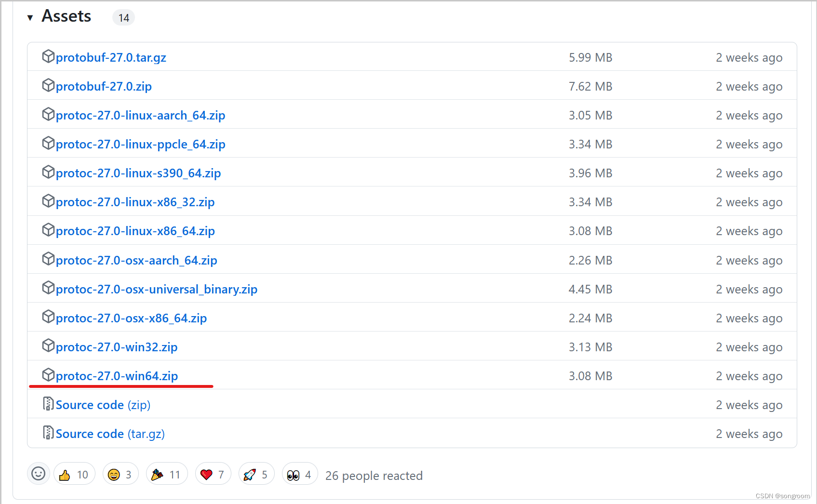The height and width of the screenshot is (504, 817).
Task: Download Source code (tar.gz)
Action: coord(110,434)
